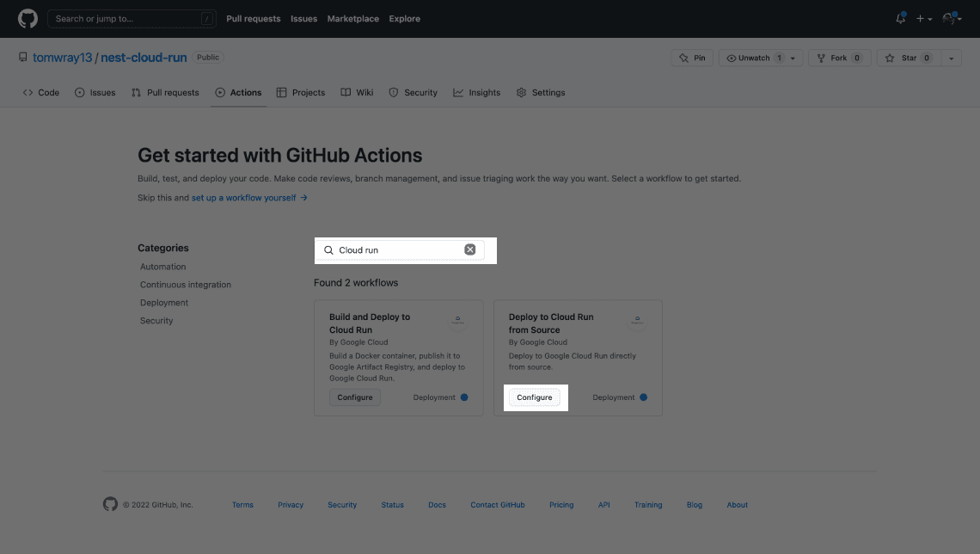Open the Contact GitHub footer link
Viewport: 980px width, 554px height.
(498, 505)
